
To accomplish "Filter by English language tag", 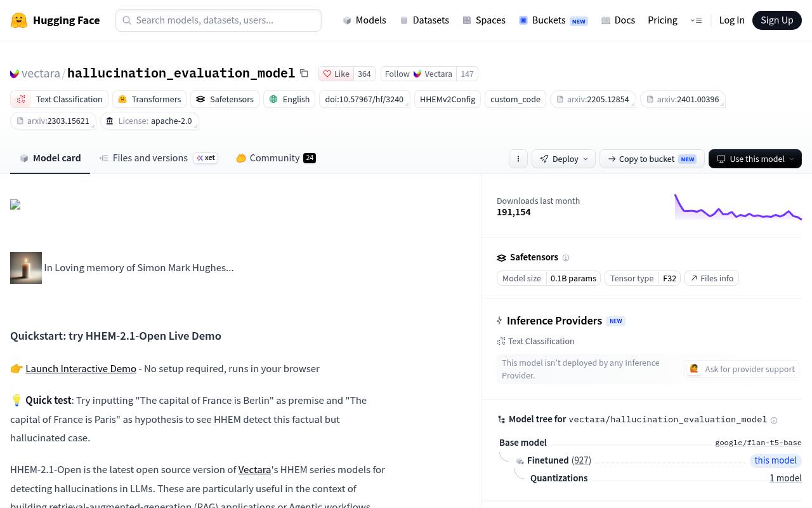I will [289, 99].
